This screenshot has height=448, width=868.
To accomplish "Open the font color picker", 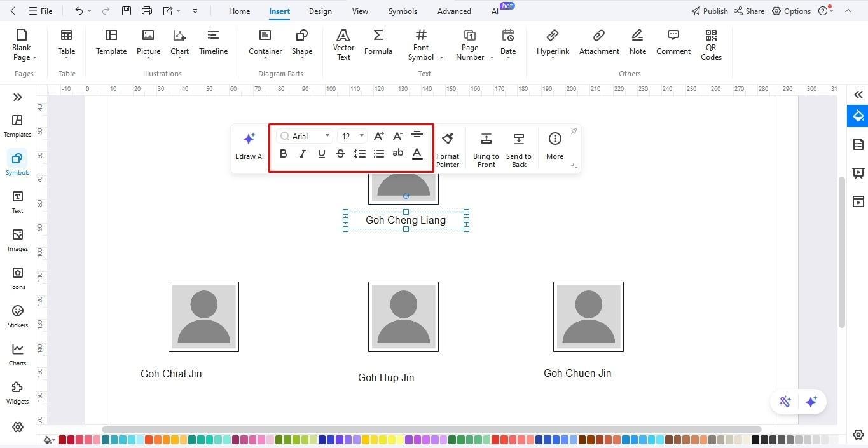I will pyautogui.click(x=417, y=153).
